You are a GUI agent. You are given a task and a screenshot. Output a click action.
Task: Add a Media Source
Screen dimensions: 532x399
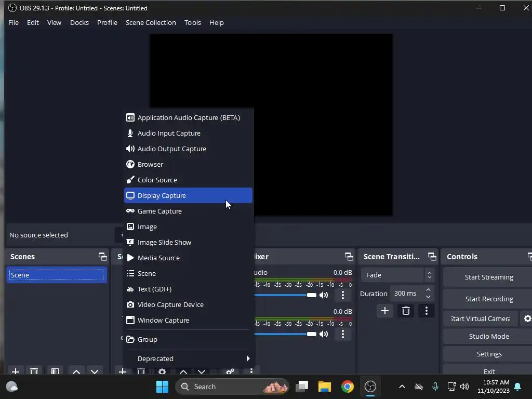(188, 258)
